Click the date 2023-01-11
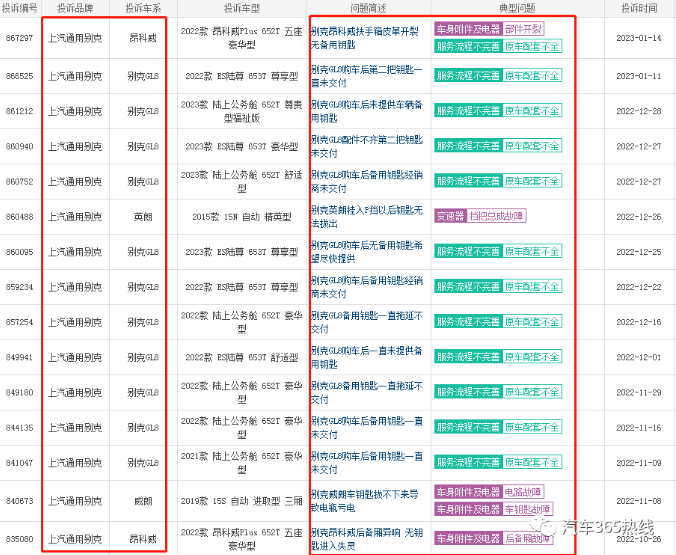 (x=639, y=76)
